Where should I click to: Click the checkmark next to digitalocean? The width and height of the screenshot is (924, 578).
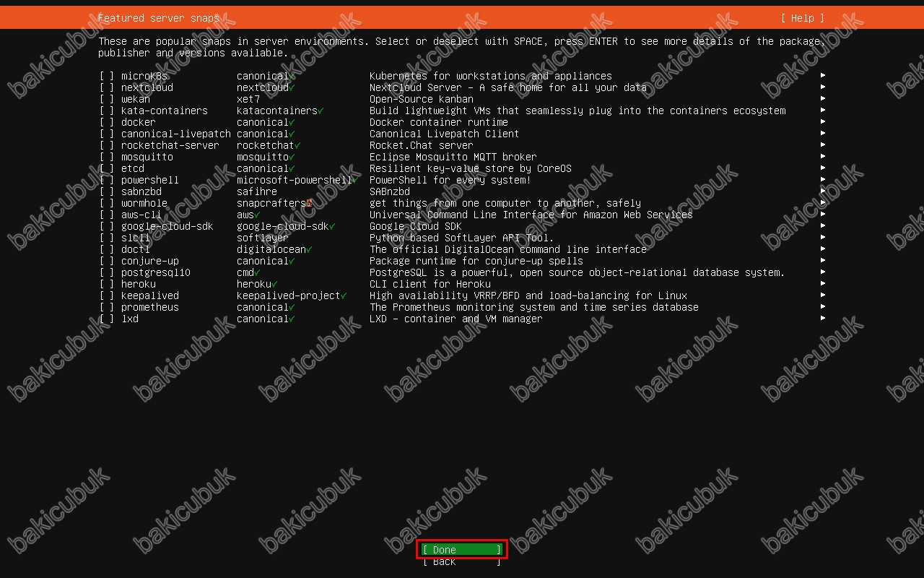[309, 249]
